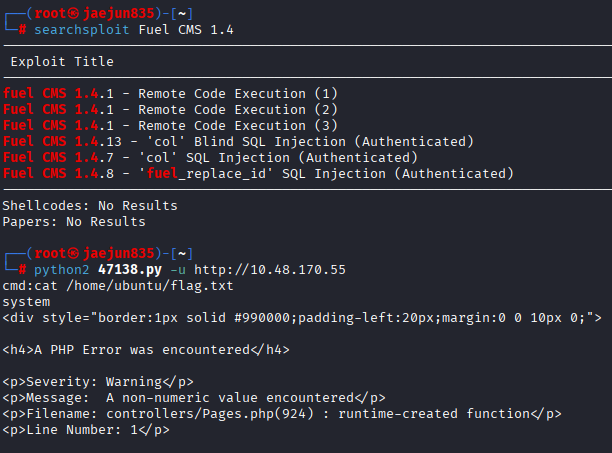Click the 1.4.13 'col' Blind SQL Injection row
The image size is (612, 453).
pos(238,142)
